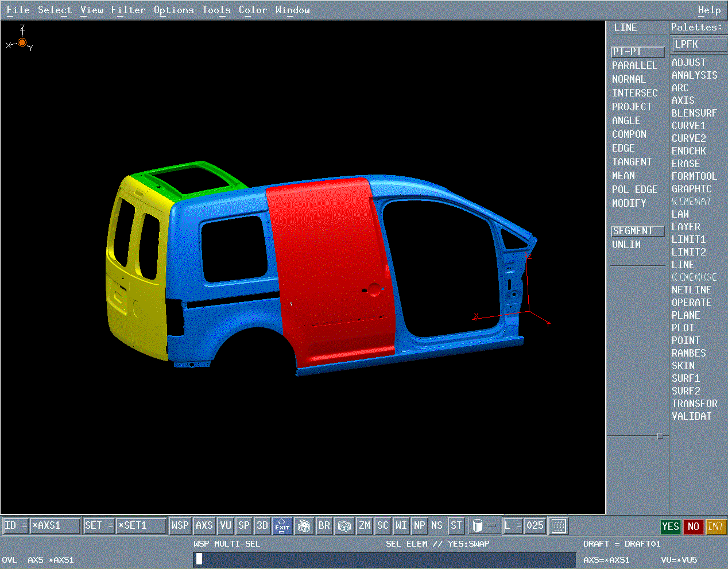Open the LPFK palette selector
Image resolution: width=728 pixels, height=569 pixels.
699,44
